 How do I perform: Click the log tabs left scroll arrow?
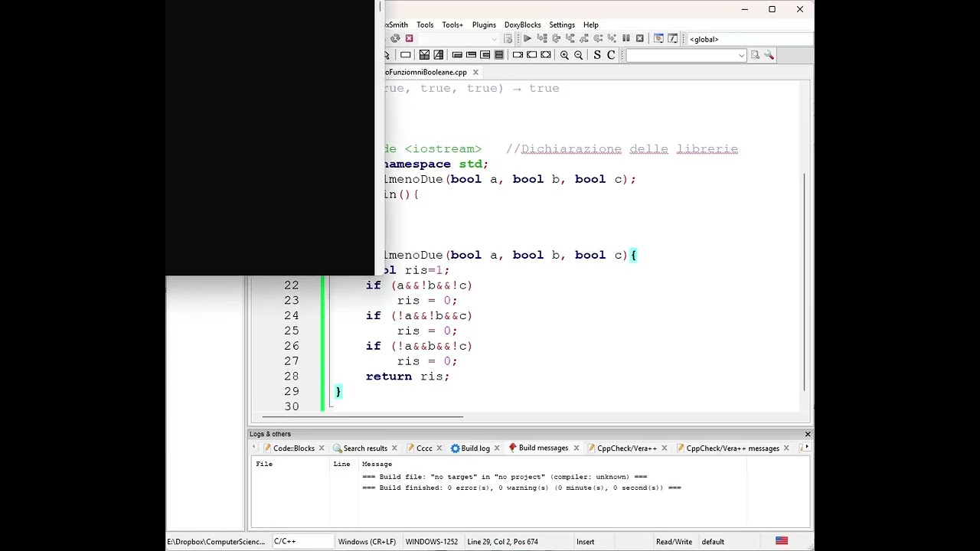(x=254, y=448)
